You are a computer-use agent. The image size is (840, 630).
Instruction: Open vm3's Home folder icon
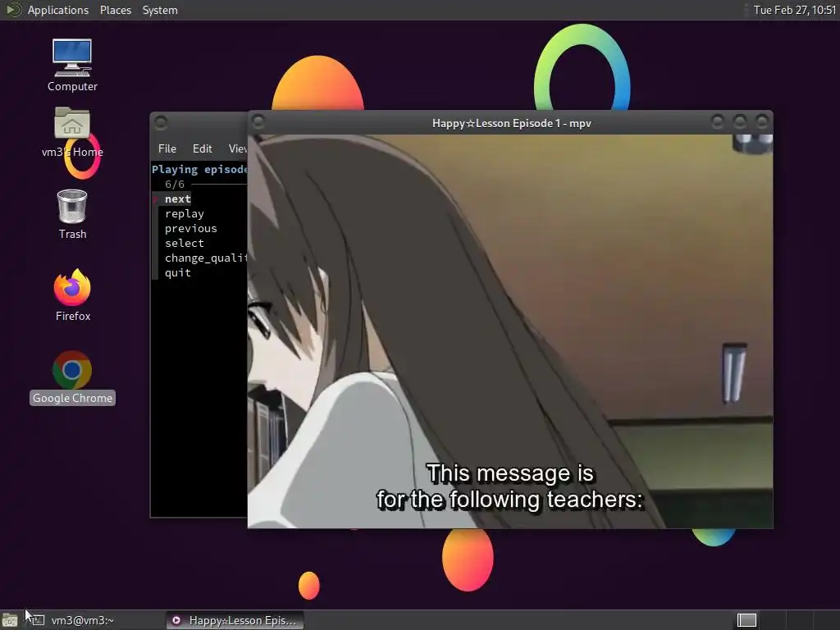pos(72,132)
